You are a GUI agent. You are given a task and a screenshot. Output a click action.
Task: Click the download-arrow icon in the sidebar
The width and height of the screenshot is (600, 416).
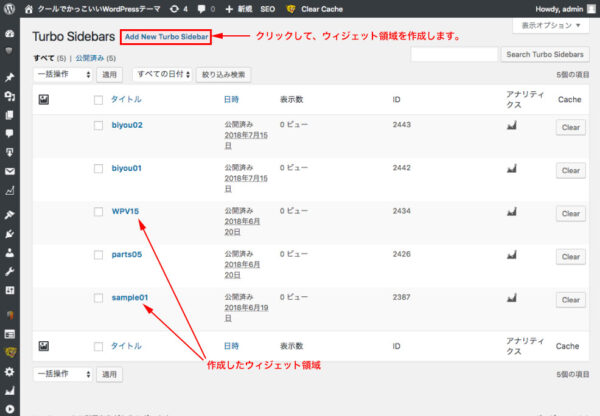click(x=10, y=152)
